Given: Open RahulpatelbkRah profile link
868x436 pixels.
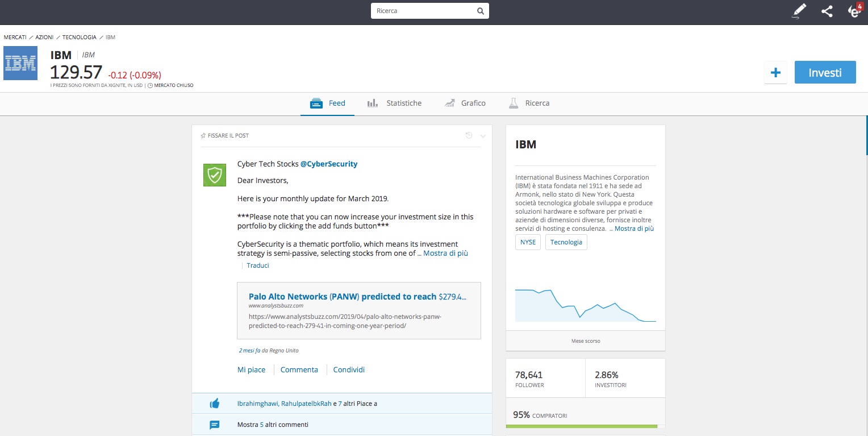Looking at the screenshot, I should point(306,404).
